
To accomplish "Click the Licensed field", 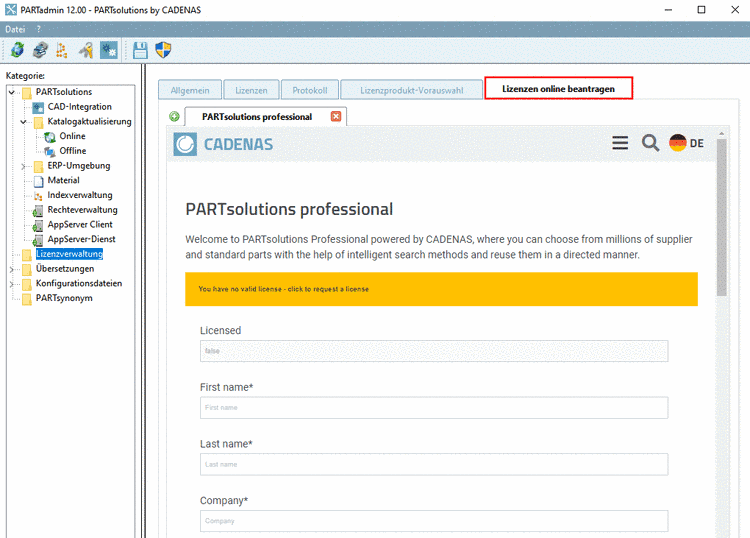I will click(x=434, y=351).
